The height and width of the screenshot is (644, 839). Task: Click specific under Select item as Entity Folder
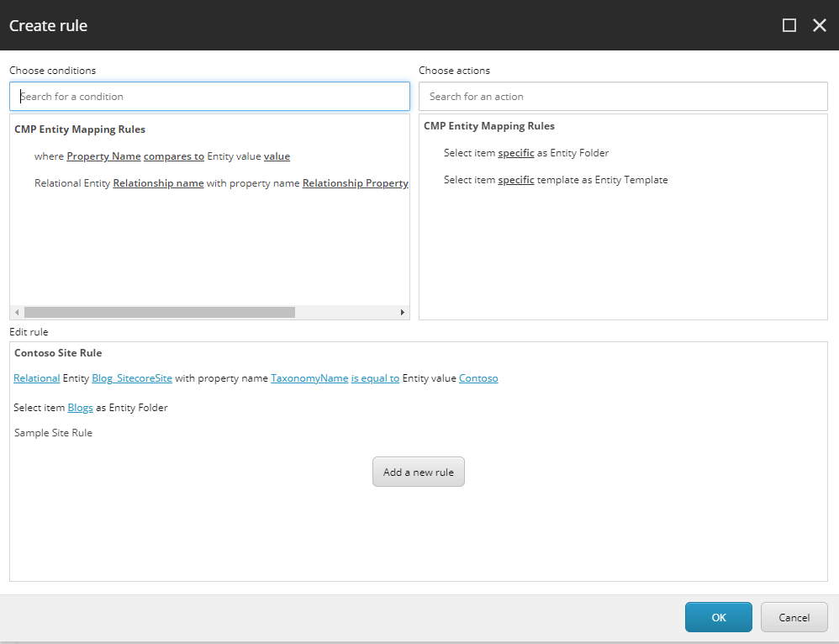pos(516,152)
